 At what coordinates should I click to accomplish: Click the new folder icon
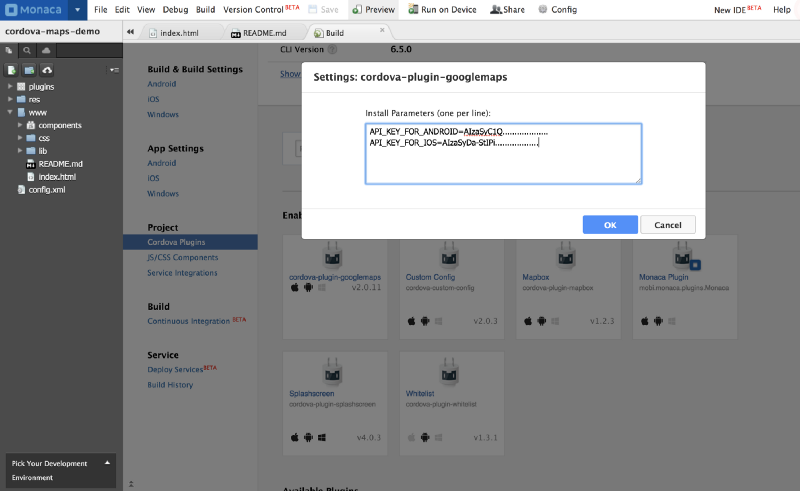(x=29, y=70)
